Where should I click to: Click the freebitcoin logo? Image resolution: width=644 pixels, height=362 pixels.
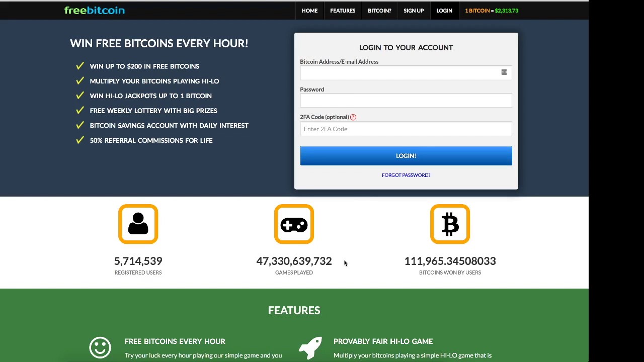point(95,10)
